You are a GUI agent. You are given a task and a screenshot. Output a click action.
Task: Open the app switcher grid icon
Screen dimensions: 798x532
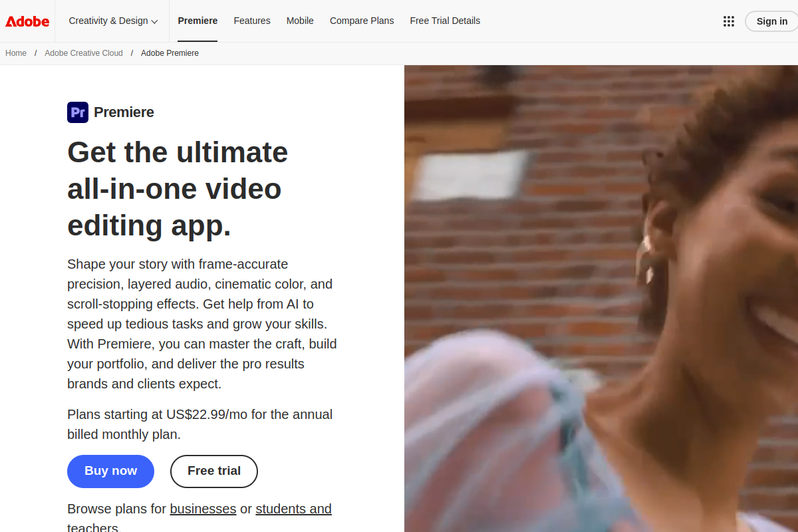pyautogui.click(x=729, y=21)
